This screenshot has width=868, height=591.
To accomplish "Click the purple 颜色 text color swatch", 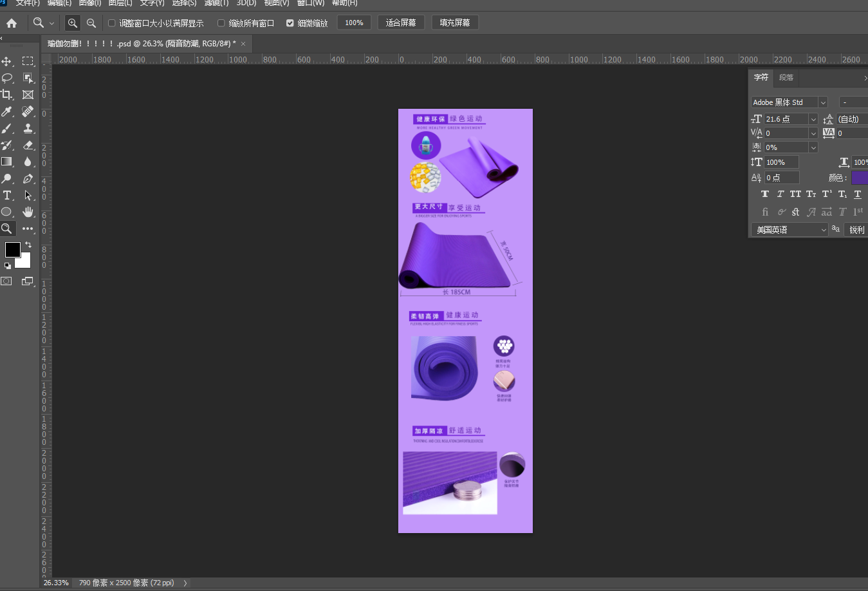I will [860, 178].
